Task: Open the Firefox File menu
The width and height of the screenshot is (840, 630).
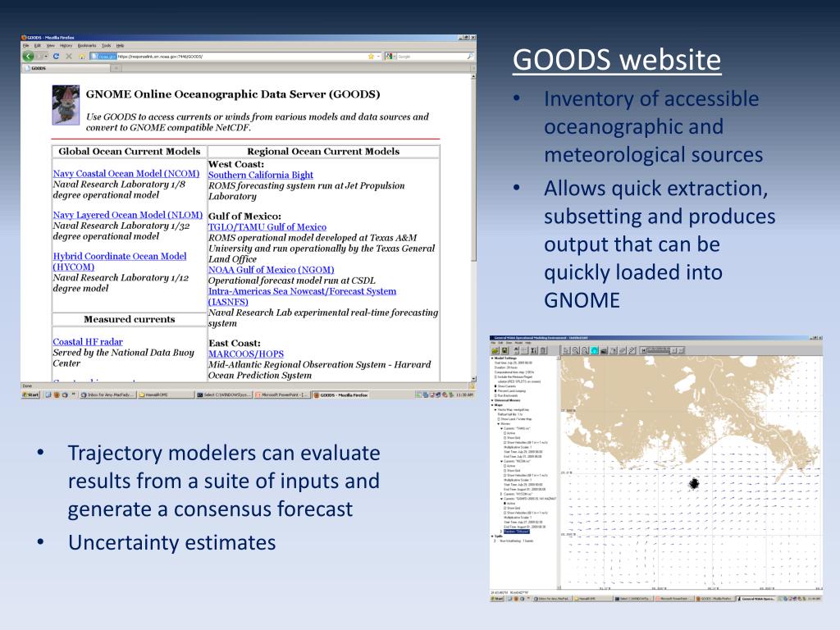Action: pyautogui.click(x=25, y=46)
